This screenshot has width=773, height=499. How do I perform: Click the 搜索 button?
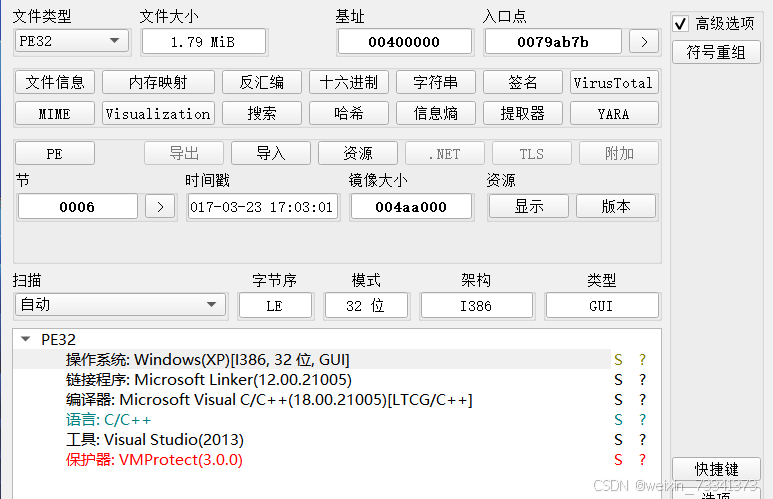[x=262, y=113]
